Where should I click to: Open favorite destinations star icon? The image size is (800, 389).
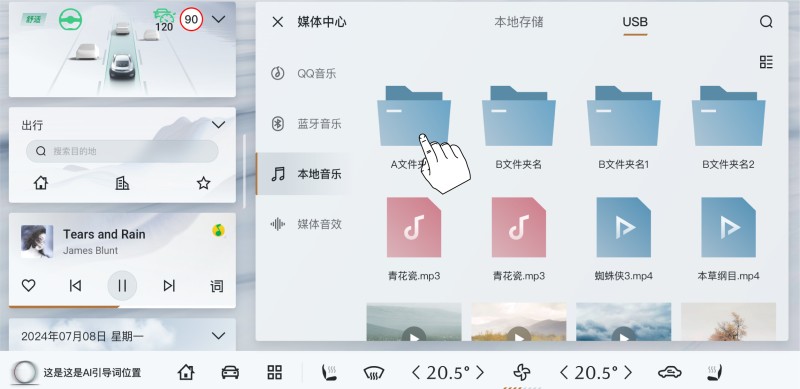point(204,183)
